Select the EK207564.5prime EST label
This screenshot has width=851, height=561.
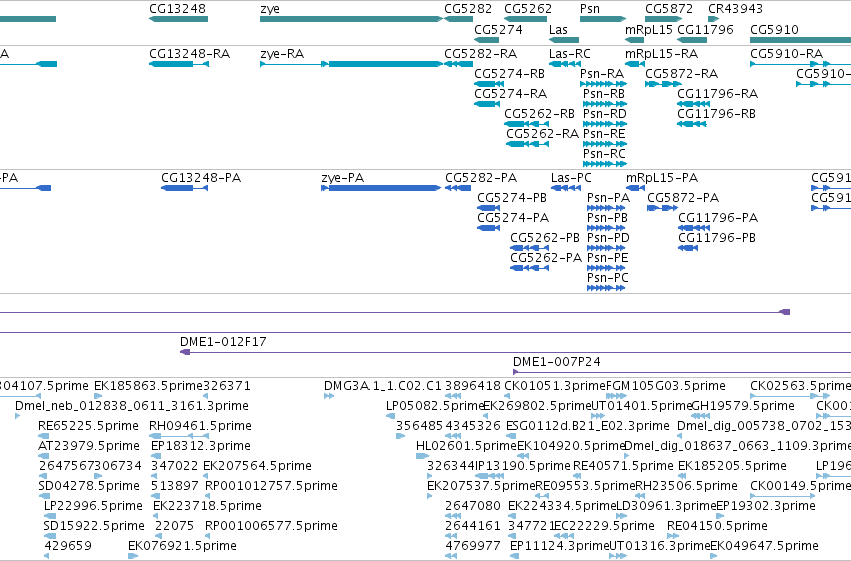click(257, 466)
